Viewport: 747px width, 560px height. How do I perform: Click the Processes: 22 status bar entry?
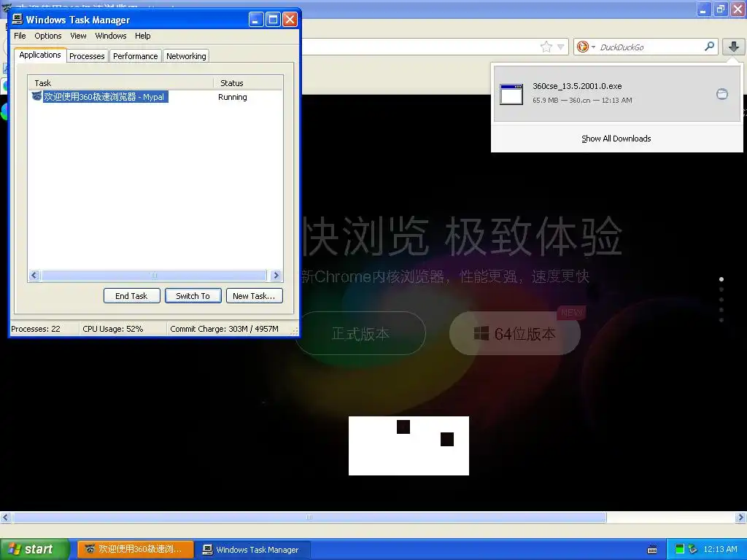pyautogui.click(x=36, y=329)
